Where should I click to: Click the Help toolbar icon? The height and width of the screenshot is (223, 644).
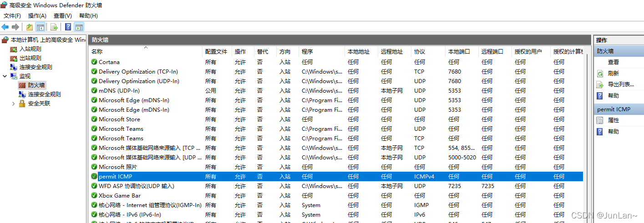[x=68, y=27]
